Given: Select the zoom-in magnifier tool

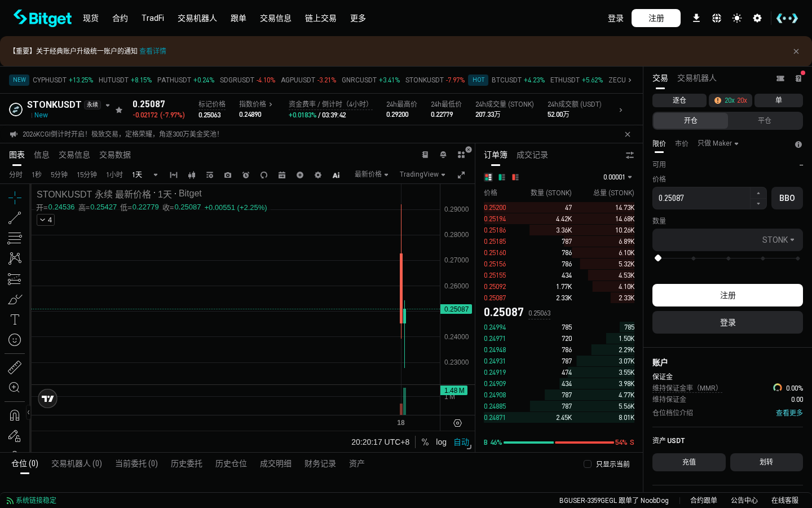Looking at the screenshot, I should click(15, 388).
